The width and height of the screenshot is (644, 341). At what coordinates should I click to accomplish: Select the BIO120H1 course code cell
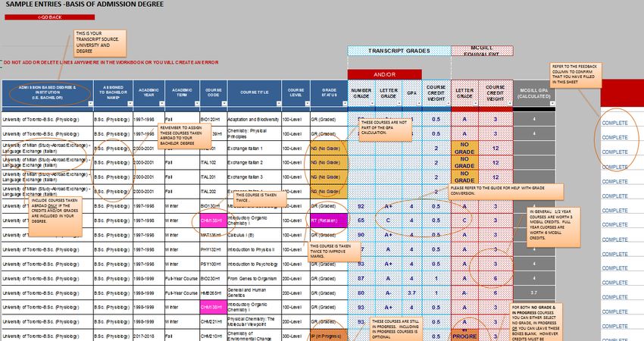coord(213,120)
